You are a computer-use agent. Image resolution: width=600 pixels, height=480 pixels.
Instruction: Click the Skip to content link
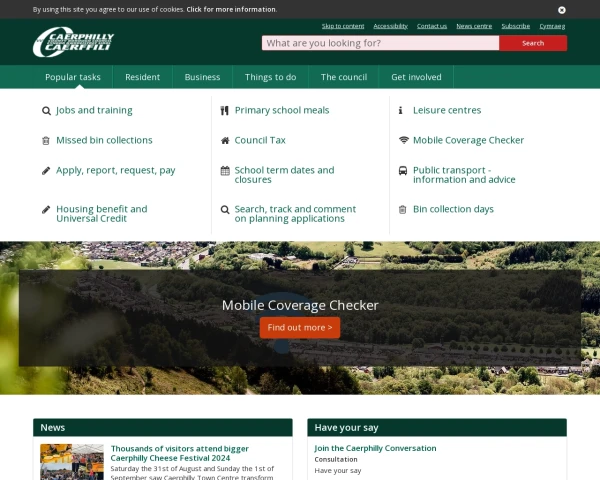pyautogui.click(x=342, y=26)
